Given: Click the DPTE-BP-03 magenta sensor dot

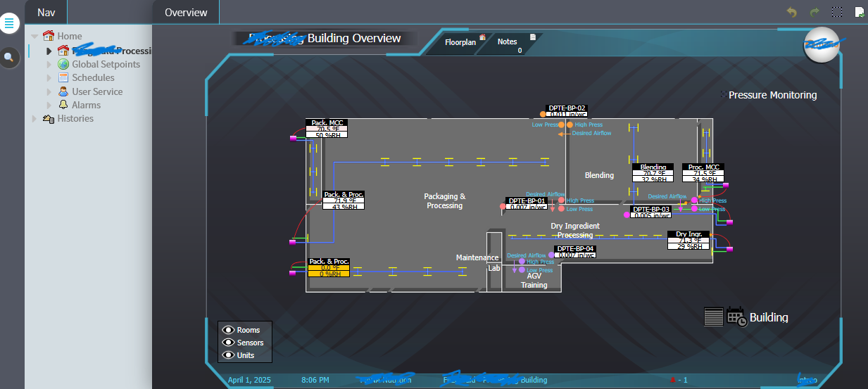Looking at the screenshot, I should click(627, 215).
